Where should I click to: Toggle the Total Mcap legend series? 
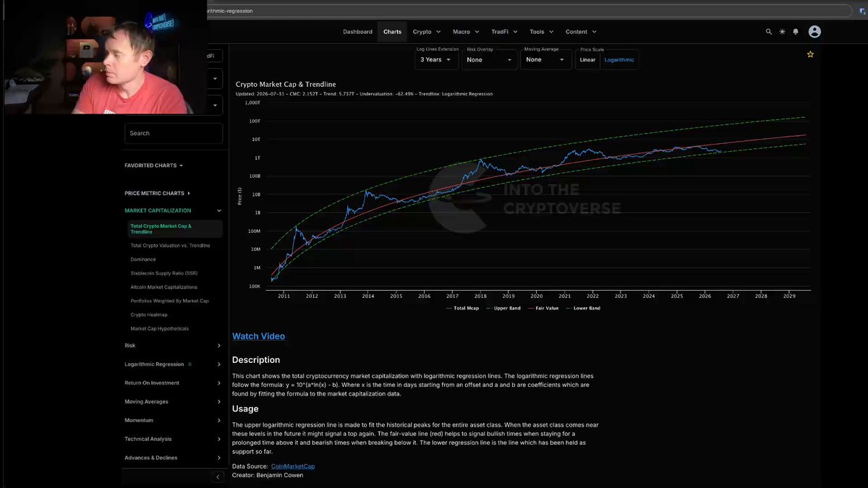click(462, 308)
